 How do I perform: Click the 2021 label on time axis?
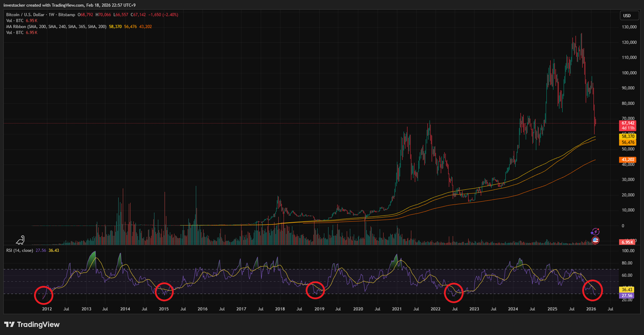pyautogui.click(x=397, y=309)
